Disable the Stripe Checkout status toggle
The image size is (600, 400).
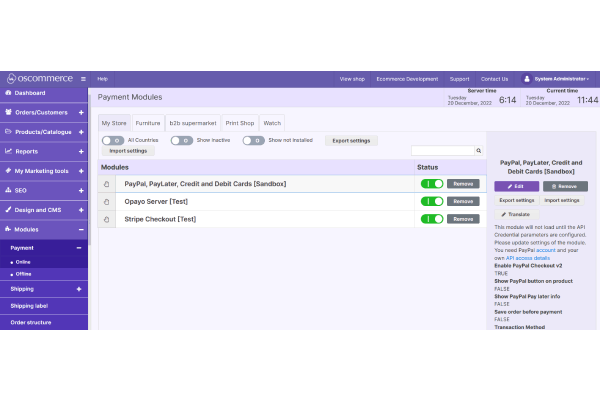point(431,218)
